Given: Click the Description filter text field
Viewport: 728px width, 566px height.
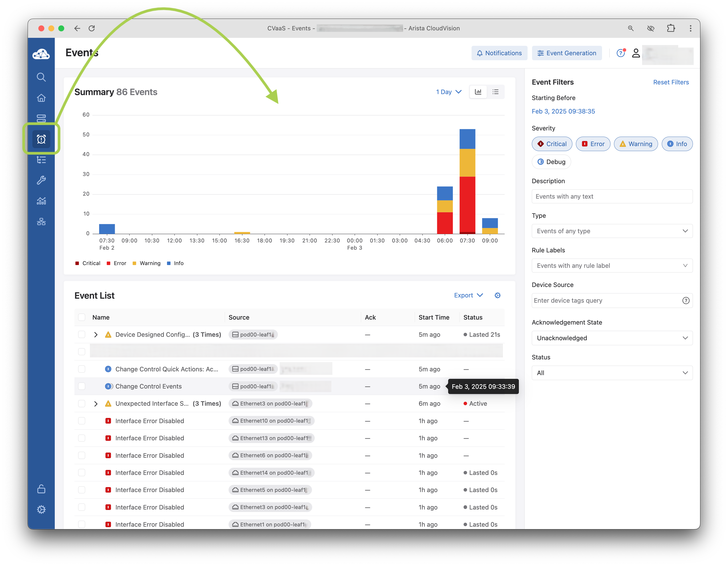Looking at the screenshot, I should pyautogui.click(x=612, y=197).
